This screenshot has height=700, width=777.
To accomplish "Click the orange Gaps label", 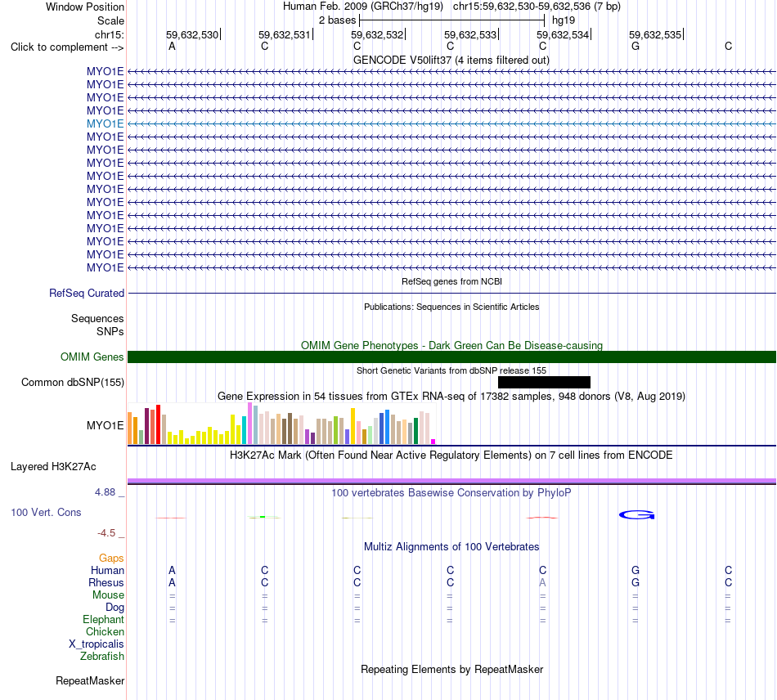I will 111,559.
